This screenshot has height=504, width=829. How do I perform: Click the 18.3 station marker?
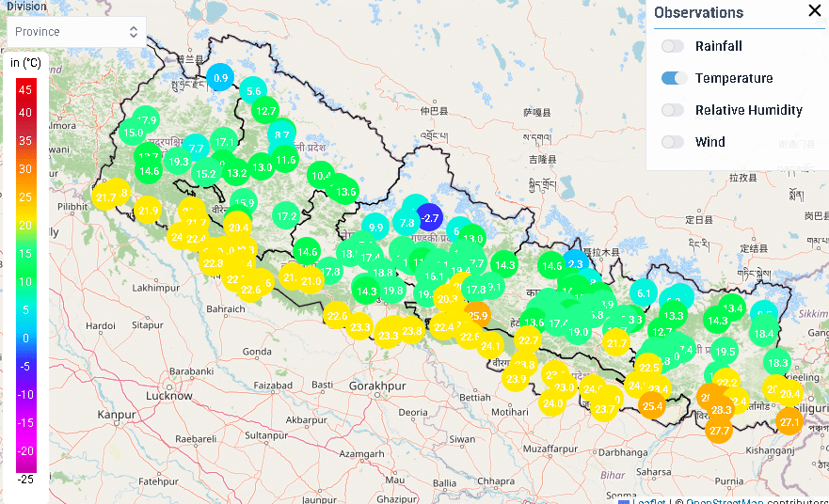click(x=777, y=362)
